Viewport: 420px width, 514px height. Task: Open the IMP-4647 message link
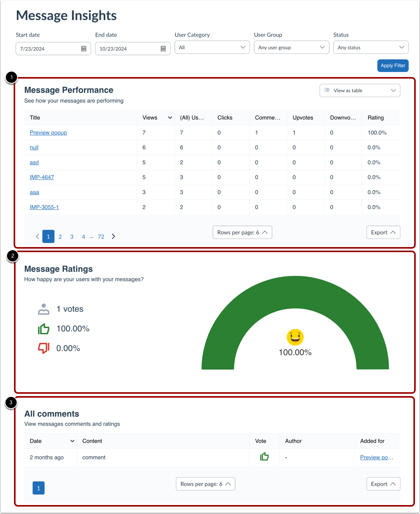(x=42, y=177)
